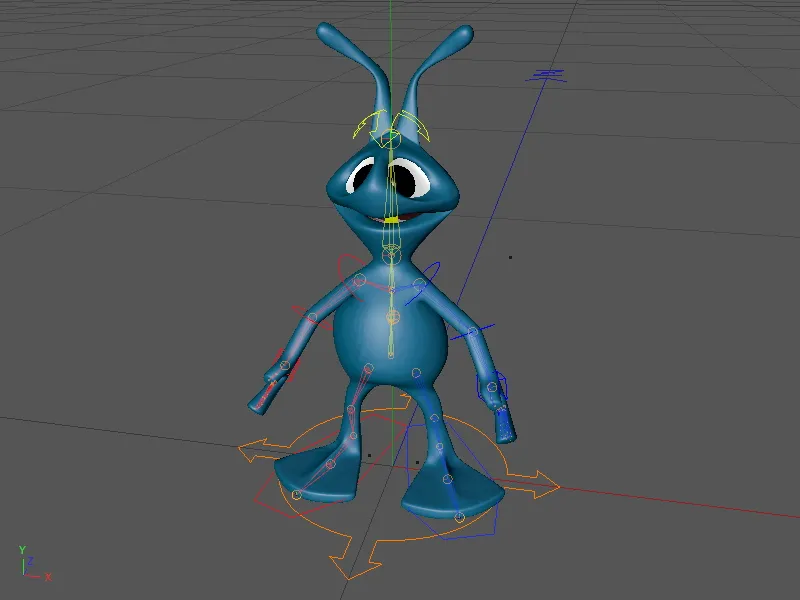Click the orange back arrow behind the legs
The height and width of the screenshot is (600, 800).
pos(405,399)
